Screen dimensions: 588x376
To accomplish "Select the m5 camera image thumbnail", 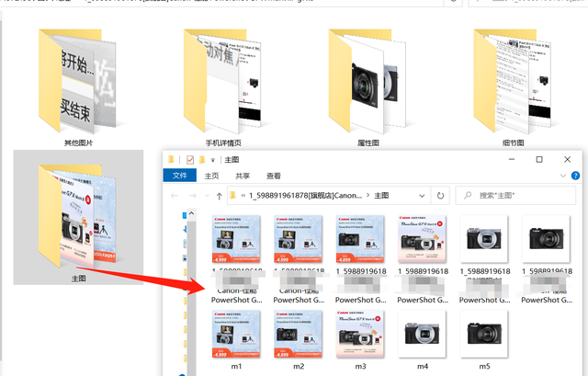I will click(x=484, y=337).
